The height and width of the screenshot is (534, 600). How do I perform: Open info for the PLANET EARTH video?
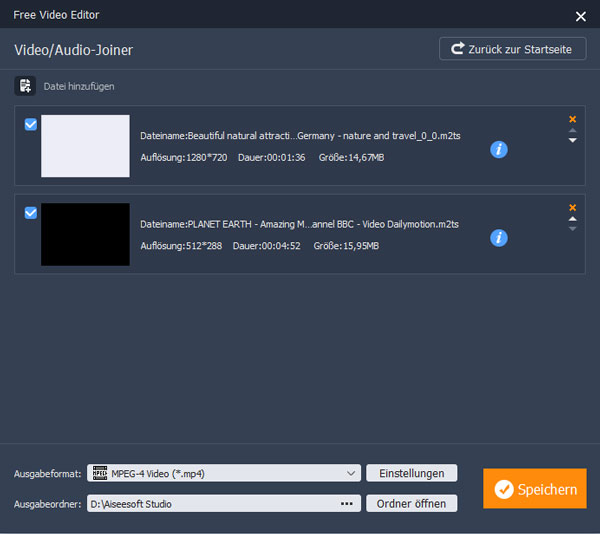click(x=499, y=237)
